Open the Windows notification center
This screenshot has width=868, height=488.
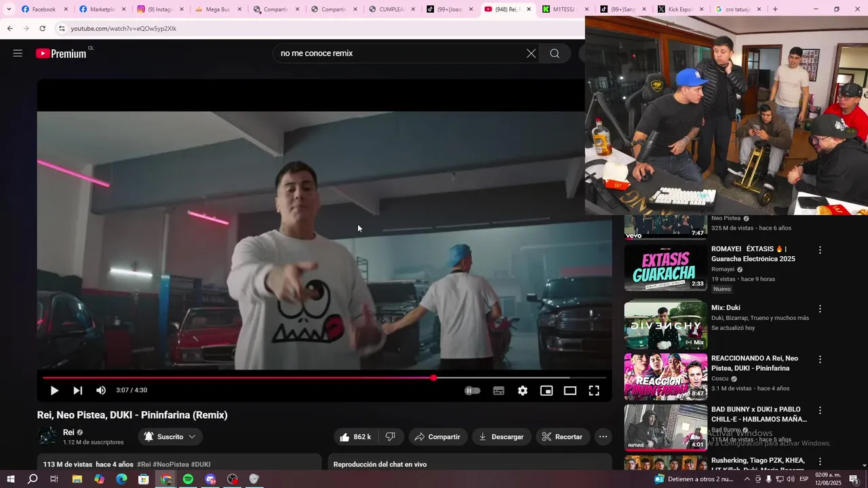853,479
